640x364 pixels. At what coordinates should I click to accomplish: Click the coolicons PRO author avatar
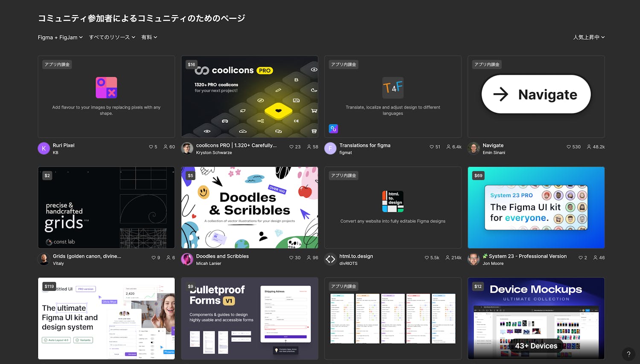tap(187, 148)
